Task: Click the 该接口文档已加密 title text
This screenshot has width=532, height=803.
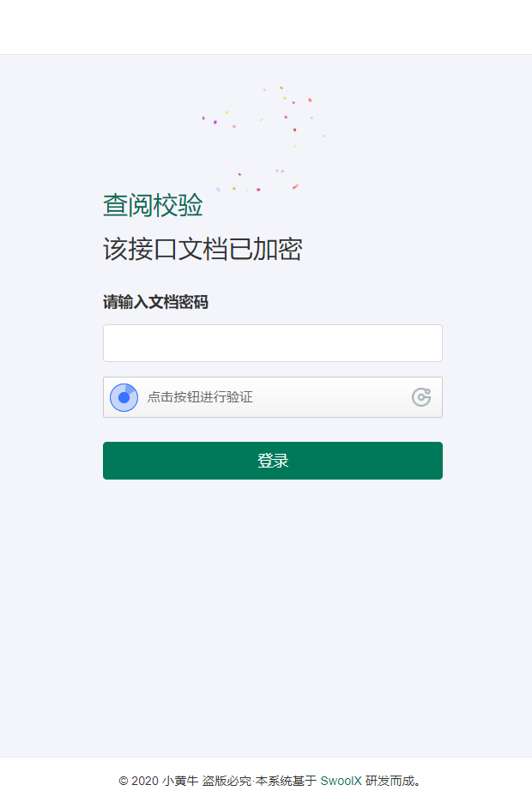Action: (x=203, y=250)
